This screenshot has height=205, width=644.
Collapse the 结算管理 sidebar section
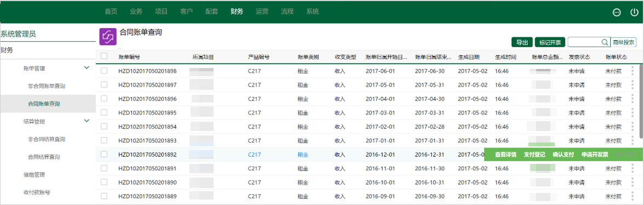coord(87,121)
